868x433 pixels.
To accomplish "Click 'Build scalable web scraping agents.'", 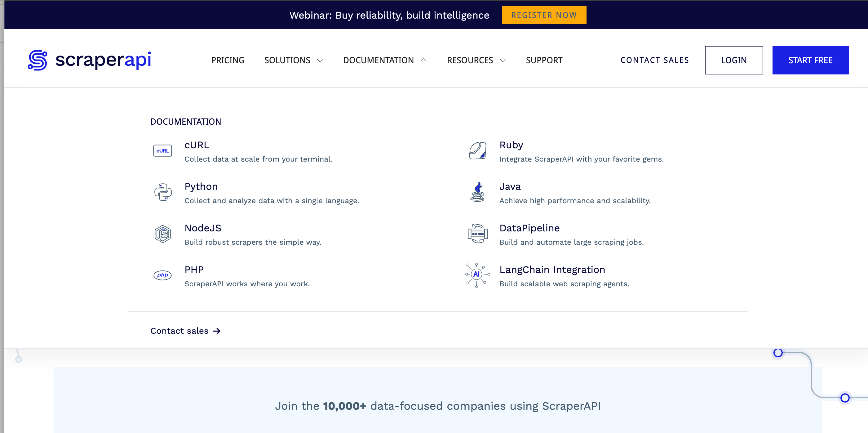I will tap(565, 284).
